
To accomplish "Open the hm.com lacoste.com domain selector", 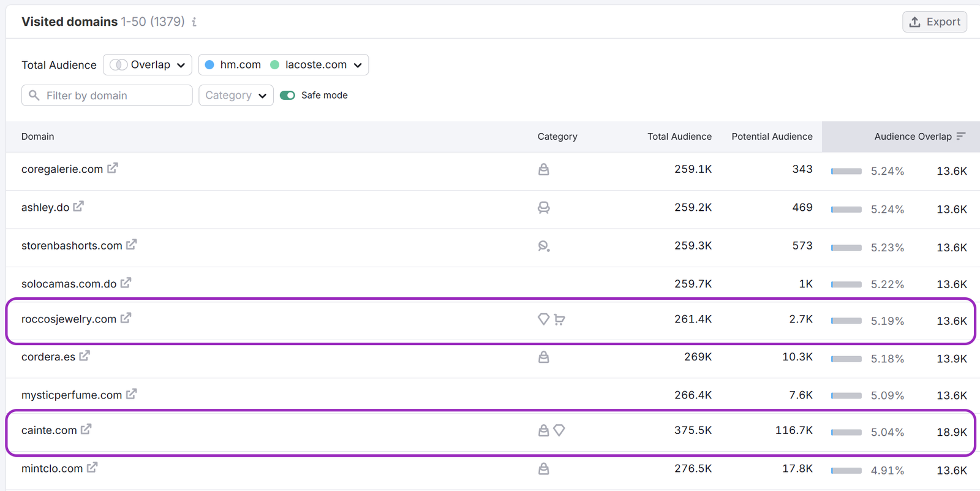I will [284, 65].
